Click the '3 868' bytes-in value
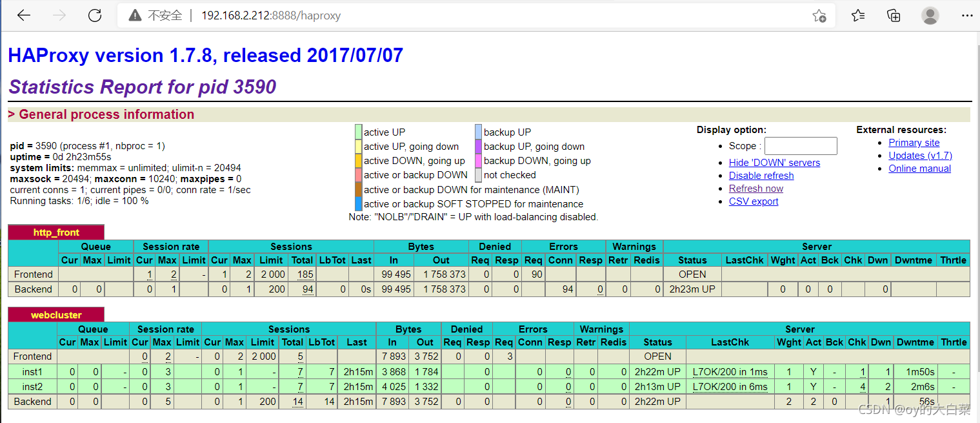Viewport: 980px width, 423px height. point(393,372)
